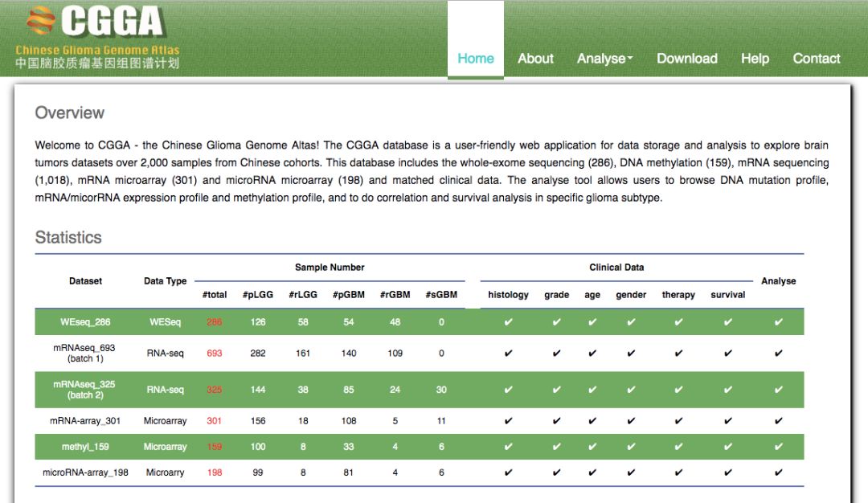Click the #total column header

(x=215, y=295)
